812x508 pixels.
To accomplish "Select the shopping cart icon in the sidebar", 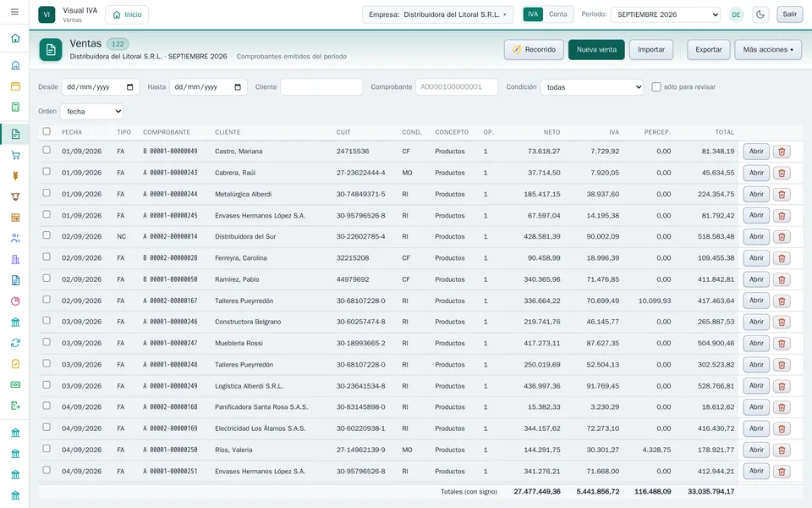I will click(x=15, y=155).
